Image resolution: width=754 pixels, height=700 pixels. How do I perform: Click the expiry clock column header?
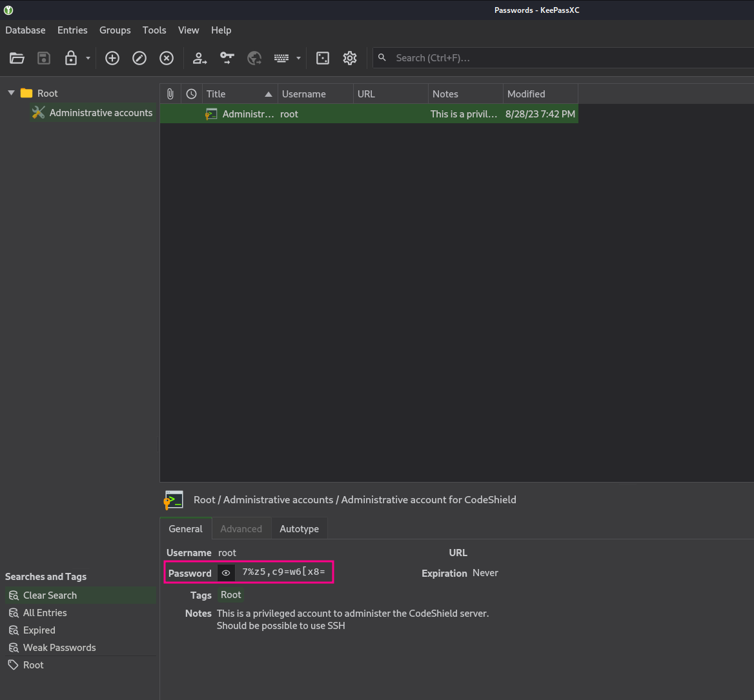[x=191, y=94]
